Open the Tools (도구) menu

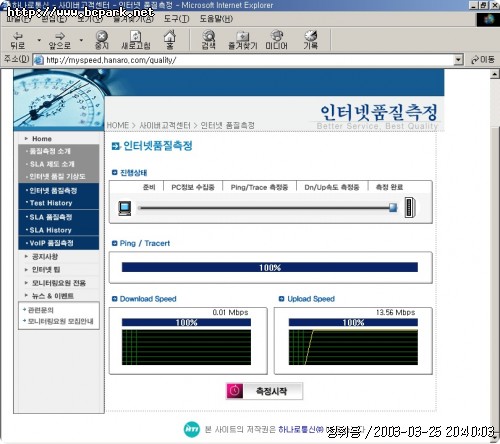coord(176,19)
